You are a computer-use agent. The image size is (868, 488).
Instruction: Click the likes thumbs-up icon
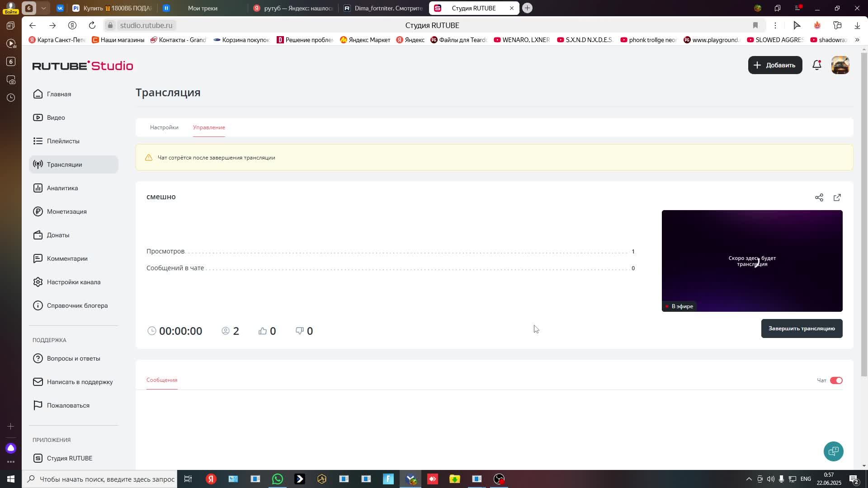263,331
